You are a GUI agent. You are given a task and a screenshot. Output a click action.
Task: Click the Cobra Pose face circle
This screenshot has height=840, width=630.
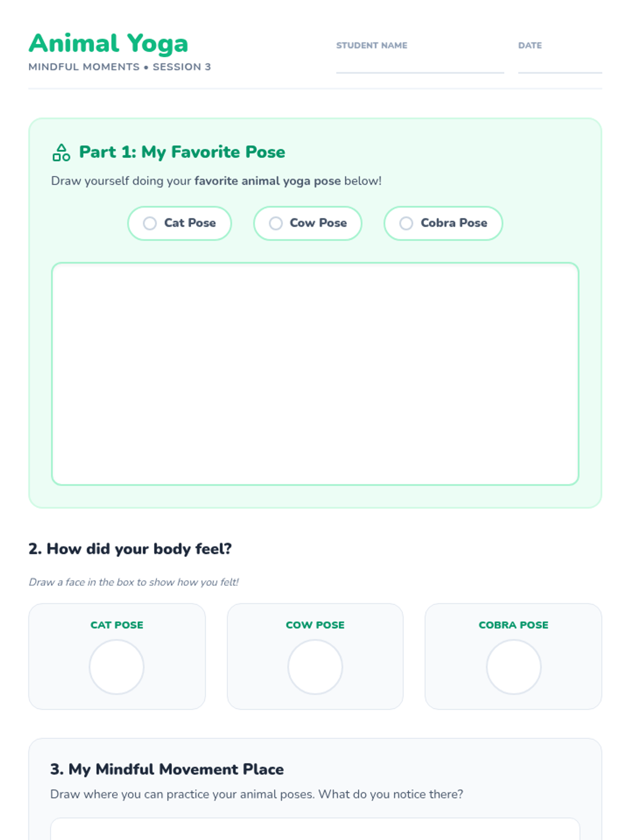513,667
